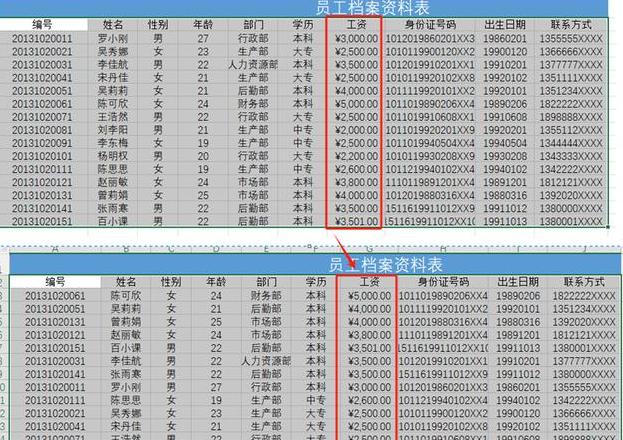Screen dimensions: 623x440
Task: Click 工资 column header in lower table
Action: tap(370, 282)
